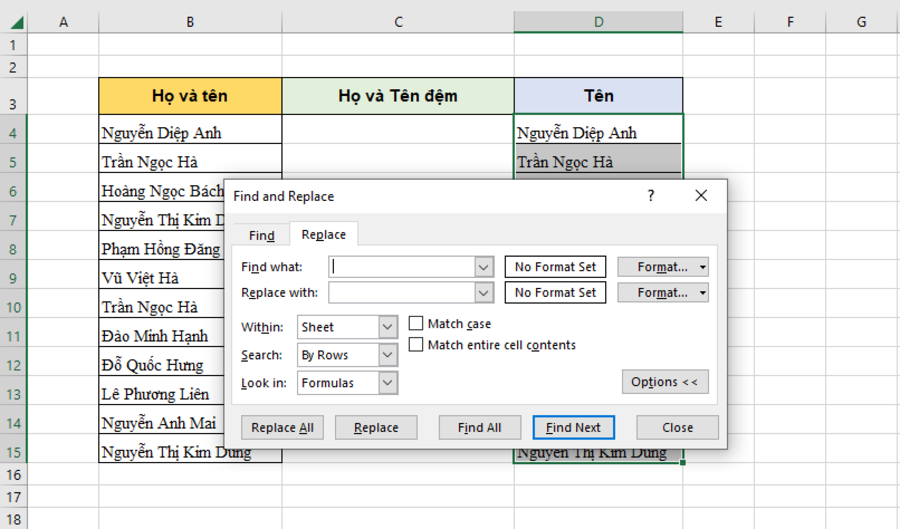Select the Replace tab

coord(324,235)
